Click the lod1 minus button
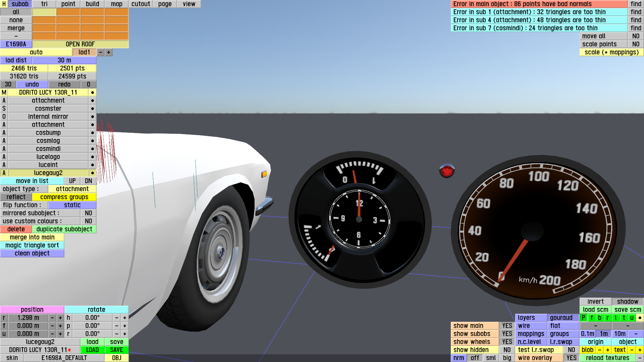Screen dimensions: 644x362 (100, 52)
